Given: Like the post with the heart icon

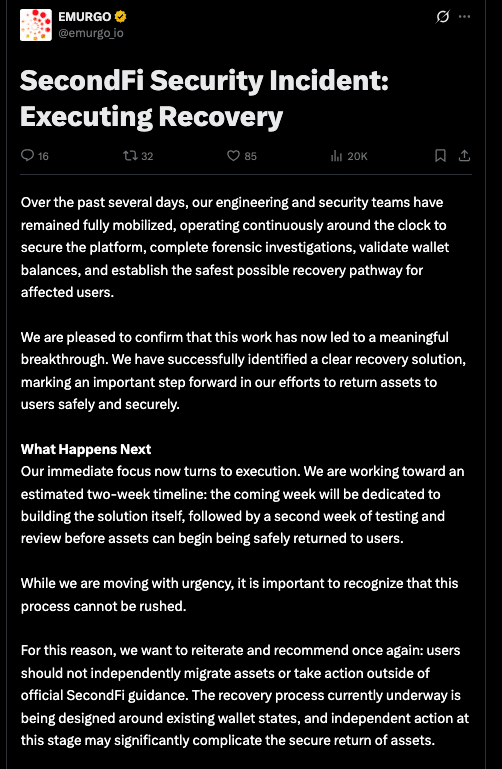Looking at the screenshot, I should click(233, 156).
